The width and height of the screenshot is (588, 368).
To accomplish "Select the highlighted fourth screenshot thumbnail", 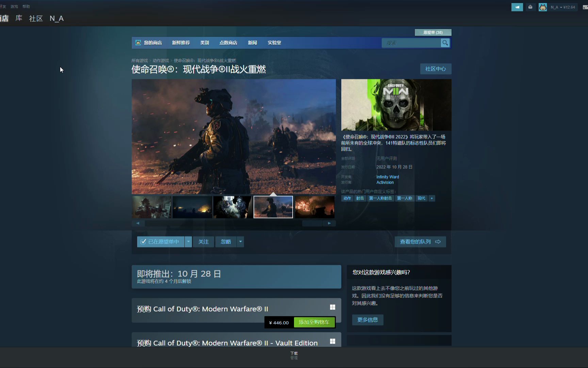I will 273,207.
